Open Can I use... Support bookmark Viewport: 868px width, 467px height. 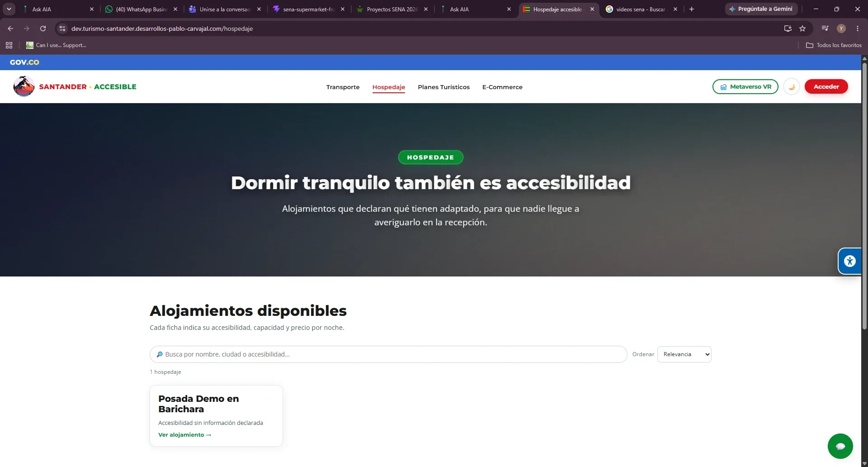pos(56,45)
